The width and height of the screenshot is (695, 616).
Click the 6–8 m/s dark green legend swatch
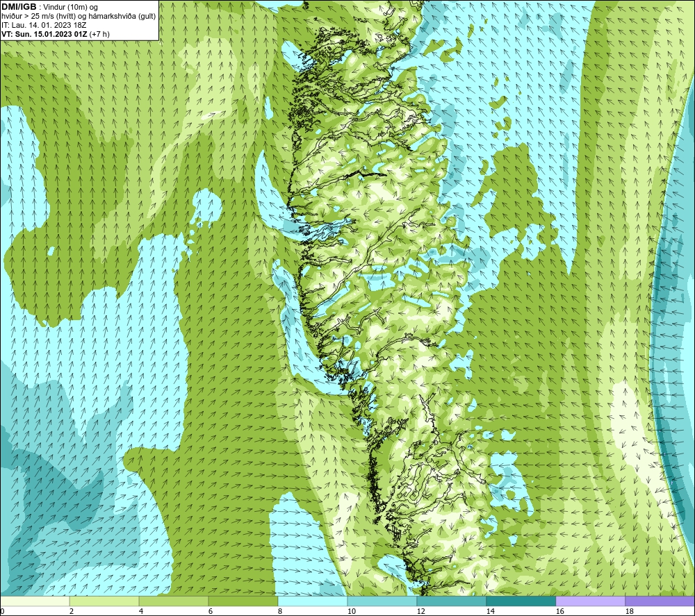click(x=243, y=601)
